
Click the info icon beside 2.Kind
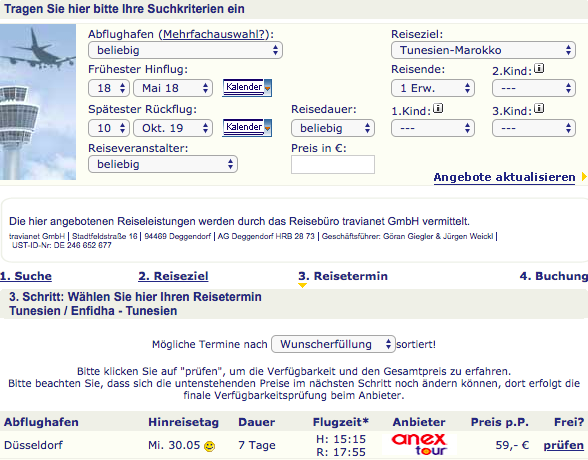[x=539, y=69]
